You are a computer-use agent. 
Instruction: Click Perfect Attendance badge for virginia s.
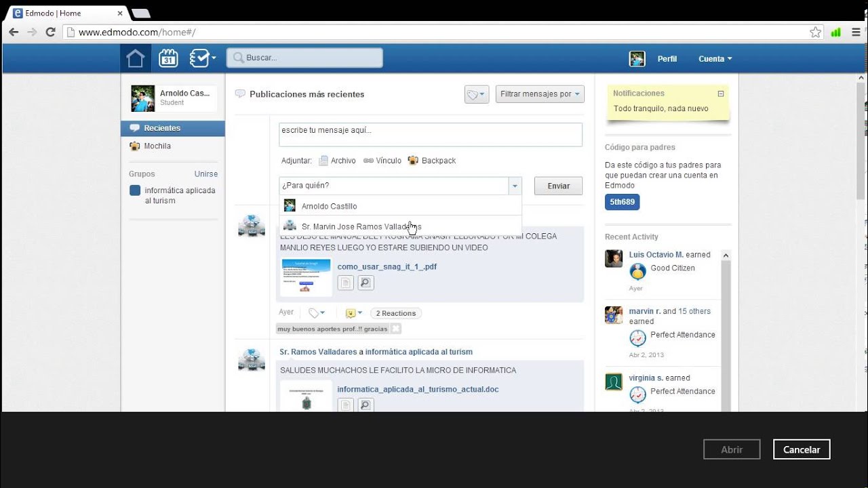637,394
